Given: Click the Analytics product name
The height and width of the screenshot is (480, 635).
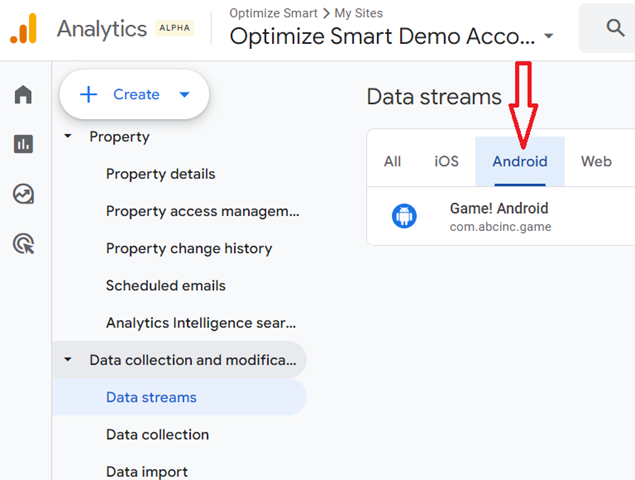Looking at the screenshot, I should coord(102,29).
